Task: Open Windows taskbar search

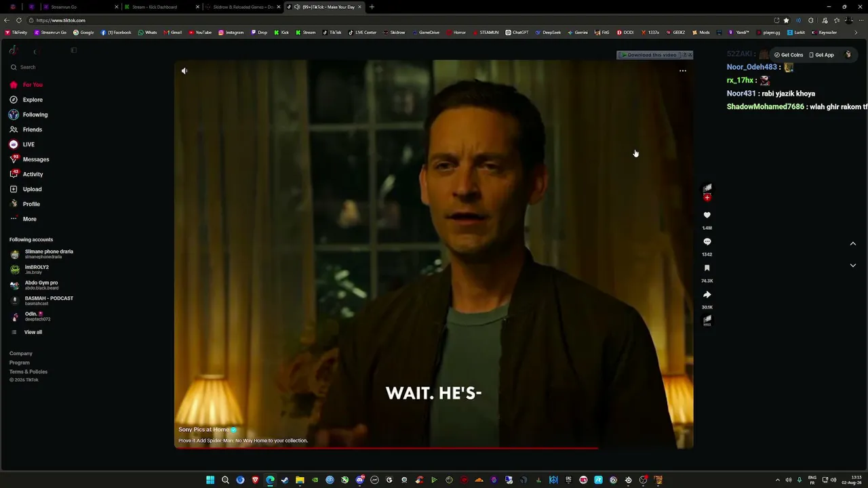Action: tap(225, 480)
